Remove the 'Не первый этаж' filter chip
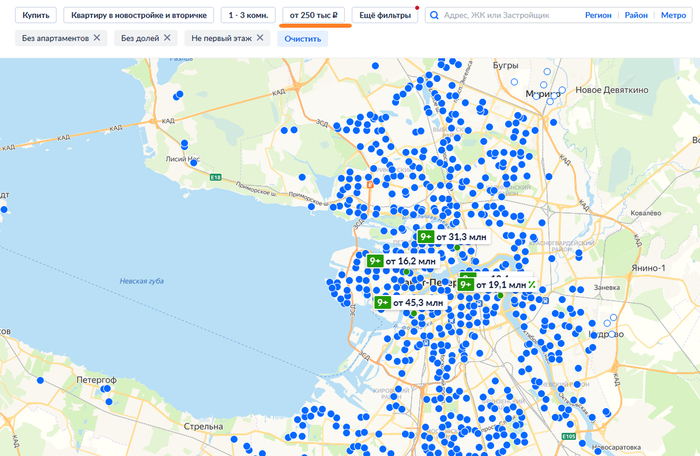The width and height of the screenshot is (700, 456). coord(260,37)
